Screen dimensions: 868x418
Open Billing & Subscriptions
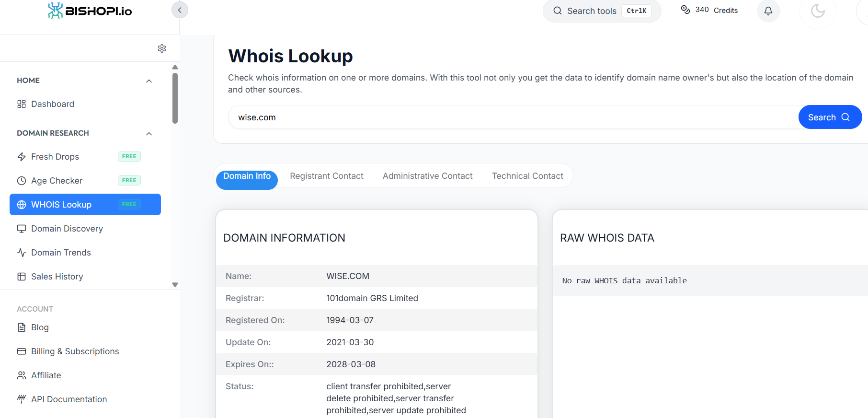coord(75,351)
